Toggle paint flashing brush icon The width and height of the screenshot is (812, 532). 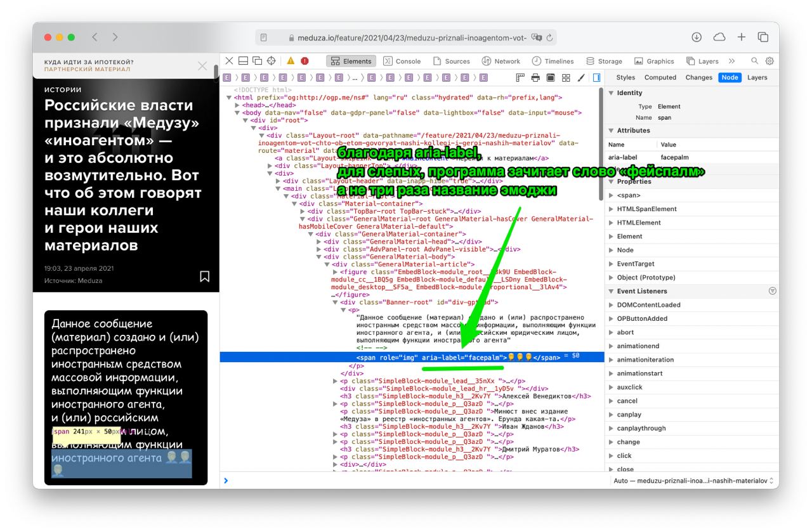pos(581,78)
